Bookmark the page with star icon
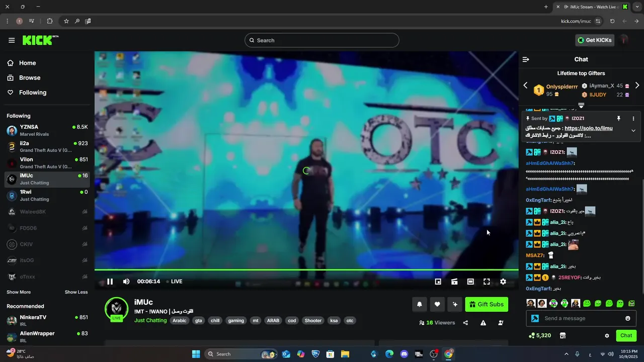 66,21
